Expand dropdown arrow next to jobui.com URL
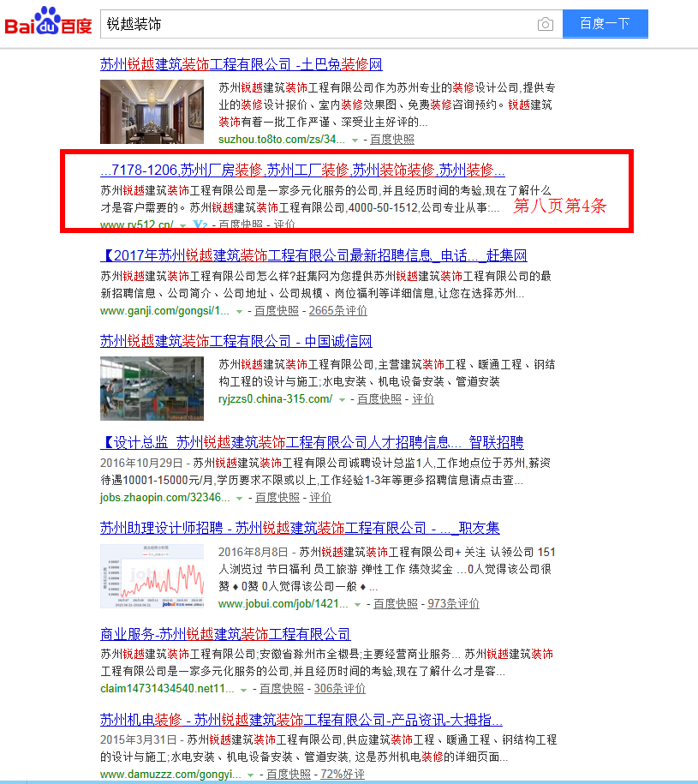The image size is (698, 784). (x=357, y=605)
